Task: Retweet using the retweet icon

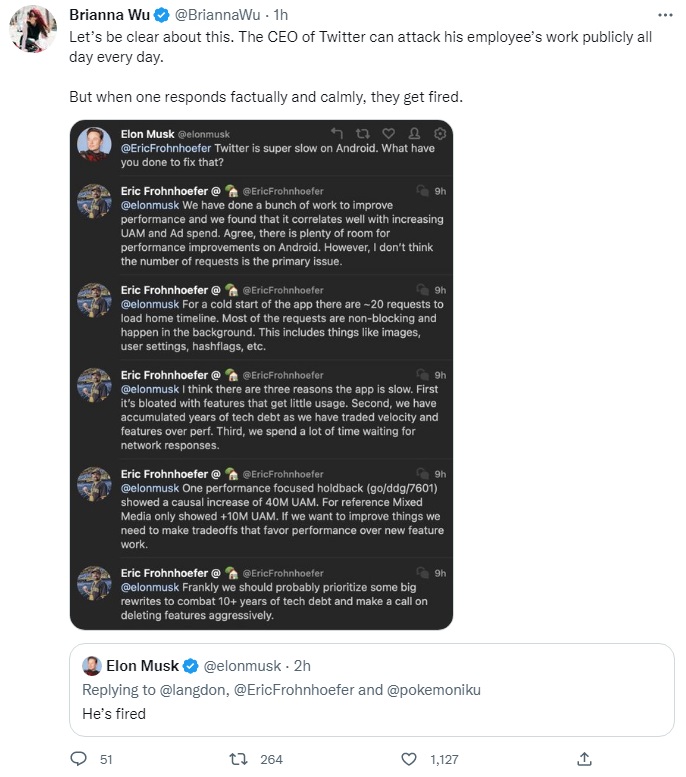Action: pyautogui.click(x=238, y=759)
